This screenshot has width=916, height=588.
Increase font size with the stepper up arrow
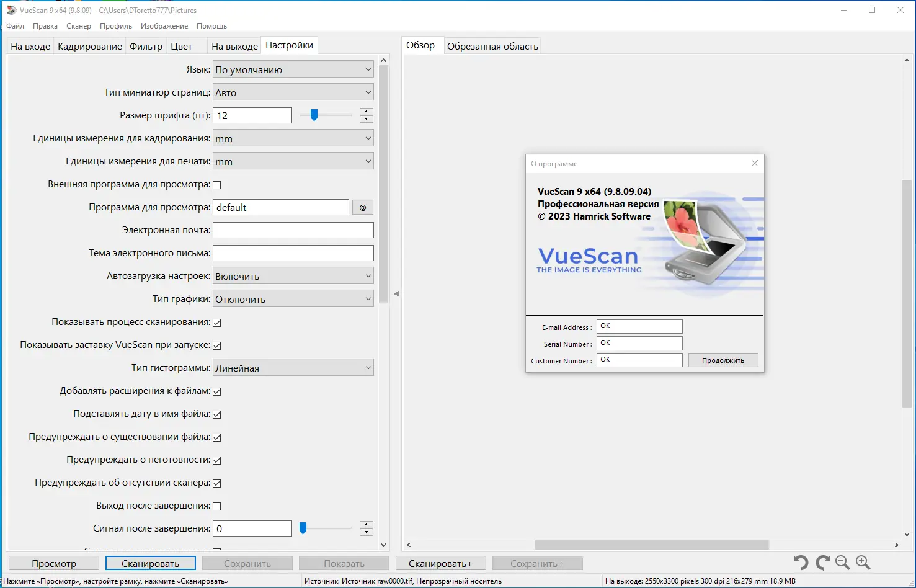367,112
